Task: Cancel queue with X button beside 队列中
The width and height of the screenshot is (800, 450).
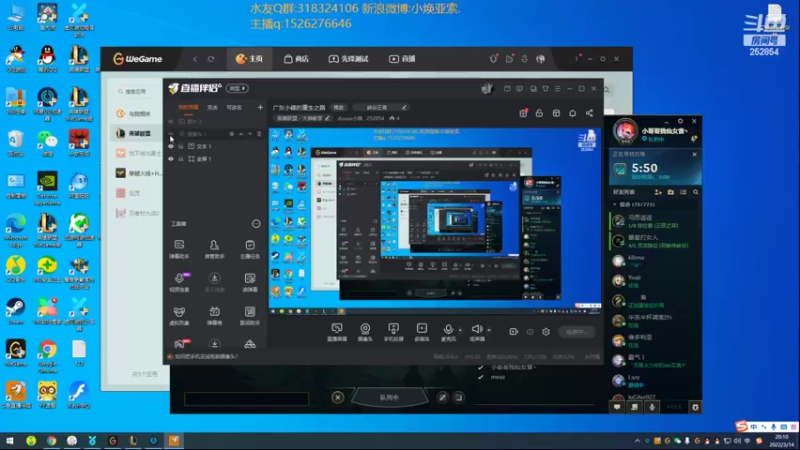Action: [x=338, y=397]
